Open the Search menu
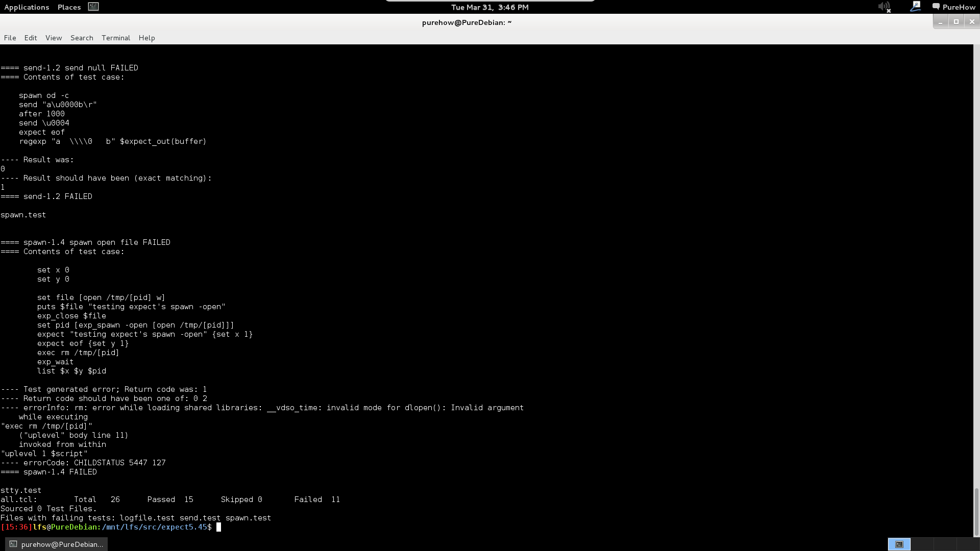The height and width of the screenshot is (551, 980). point(82,38)
